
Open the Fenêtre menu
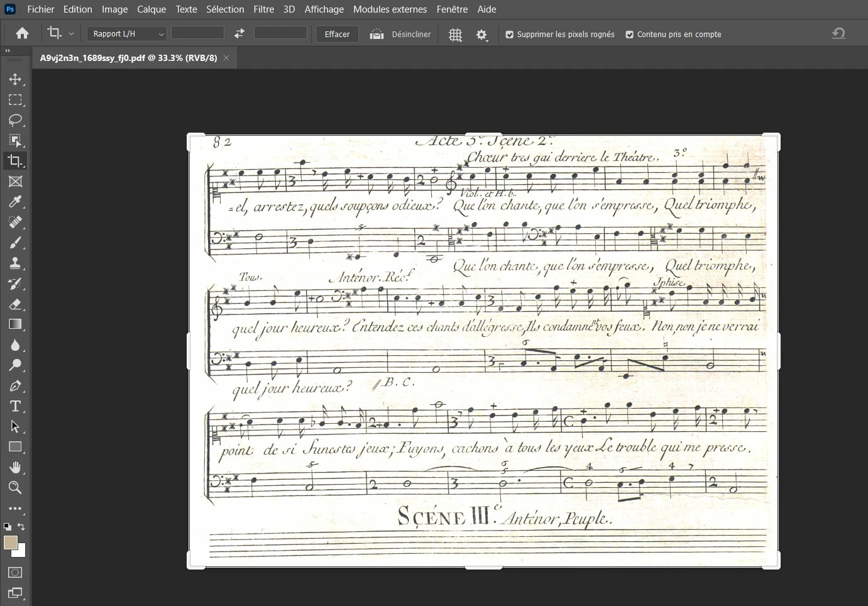click(x=452, y=9)
